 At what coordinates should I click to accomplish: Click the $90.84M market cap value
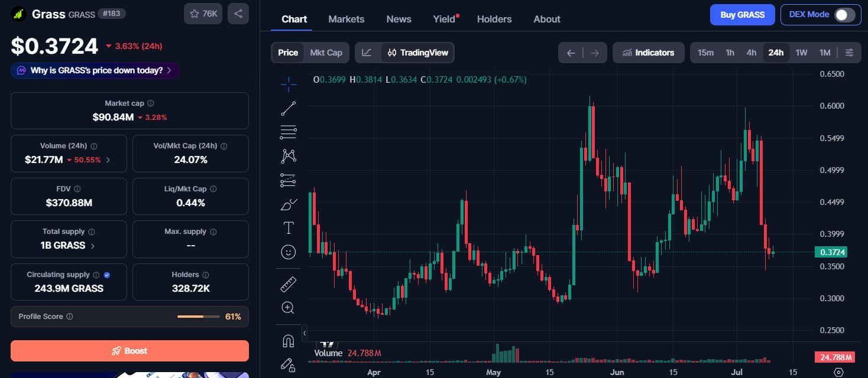pyautogui.click(x=113, y=117)
